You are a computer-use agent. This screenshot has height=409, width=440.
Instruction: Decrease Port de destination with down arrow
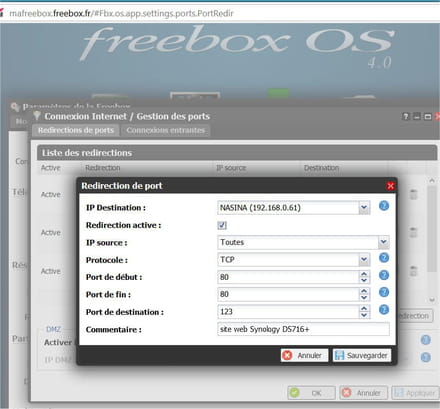[x=364, y=315]
